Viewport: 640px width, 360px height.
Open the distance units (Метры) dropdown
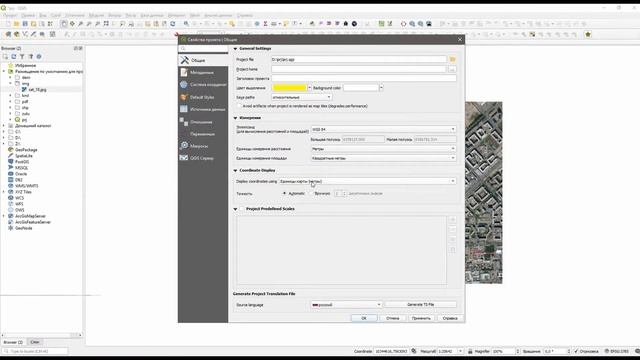pos(383,149)
